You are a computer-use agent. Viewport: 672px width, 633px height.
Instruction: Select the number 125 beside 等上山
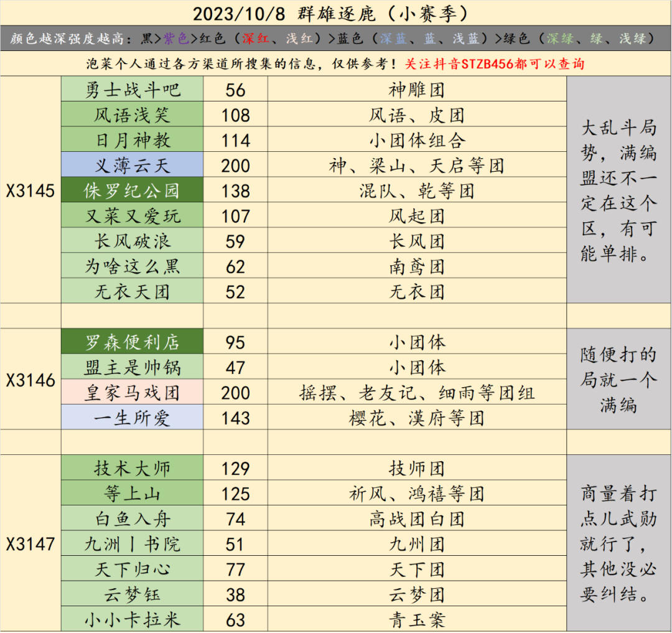[235, 494]
